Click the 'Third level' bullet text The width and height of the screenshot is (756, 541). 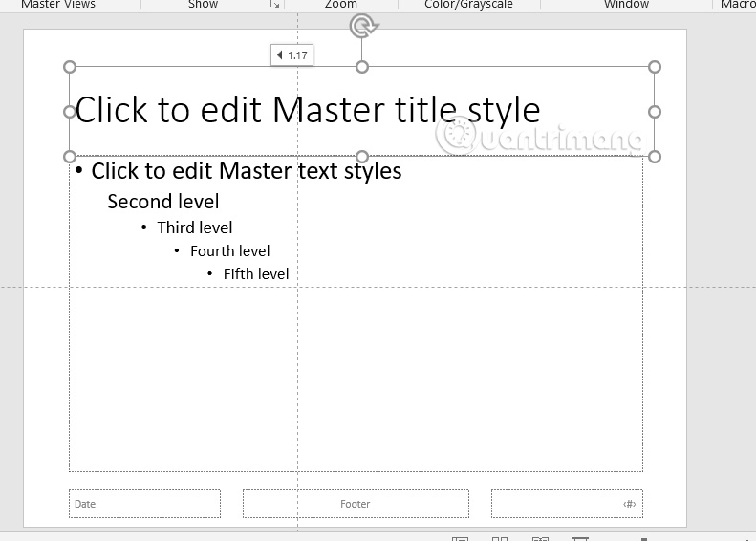tap(195, 227)
